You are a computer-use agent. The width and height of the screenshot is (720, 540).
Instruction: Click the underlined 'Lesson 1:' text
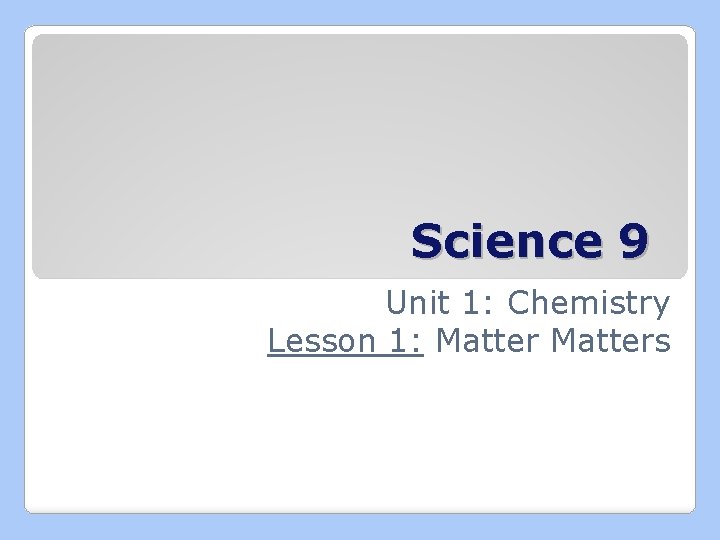pyautogui.click(x=347, y=341)
